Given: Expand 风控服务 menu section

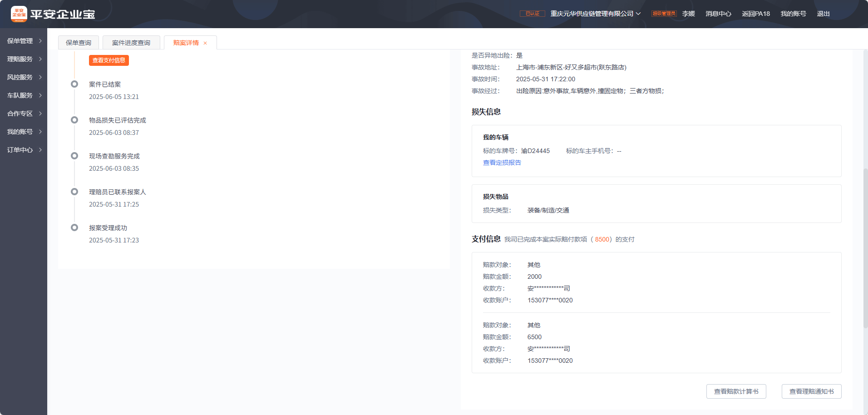Looking at the screenshot, I should 24,77.
